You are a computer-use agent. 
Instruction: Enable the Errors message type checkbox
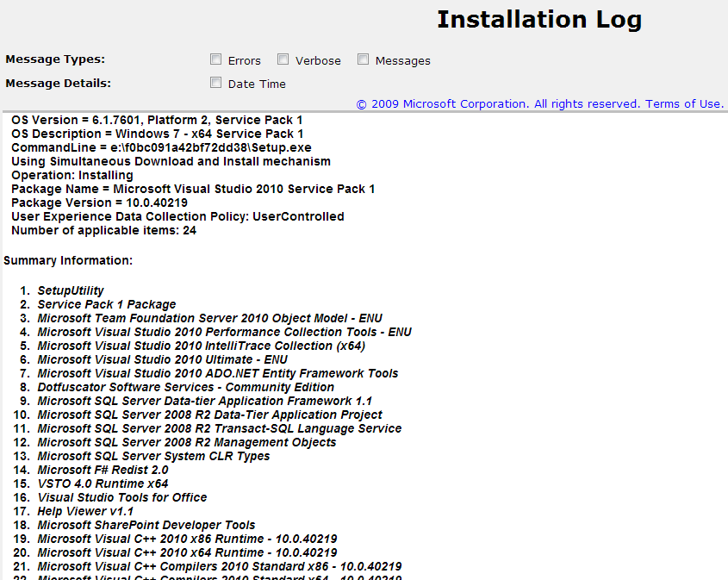click(215, 59)
